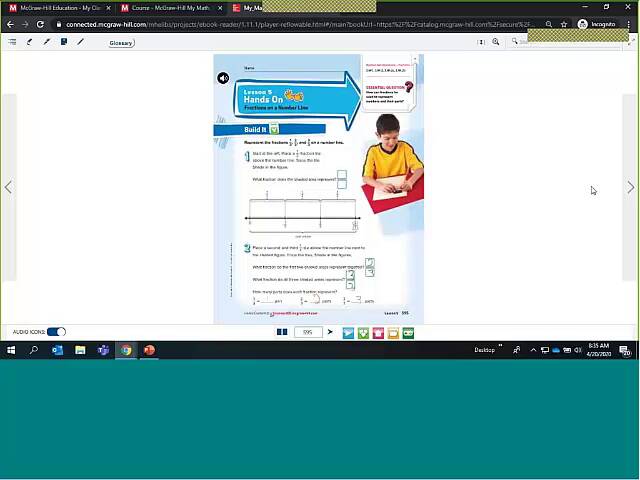
Task: Click the page number input field
Action: pyautogui.click(x=308, y=333)
